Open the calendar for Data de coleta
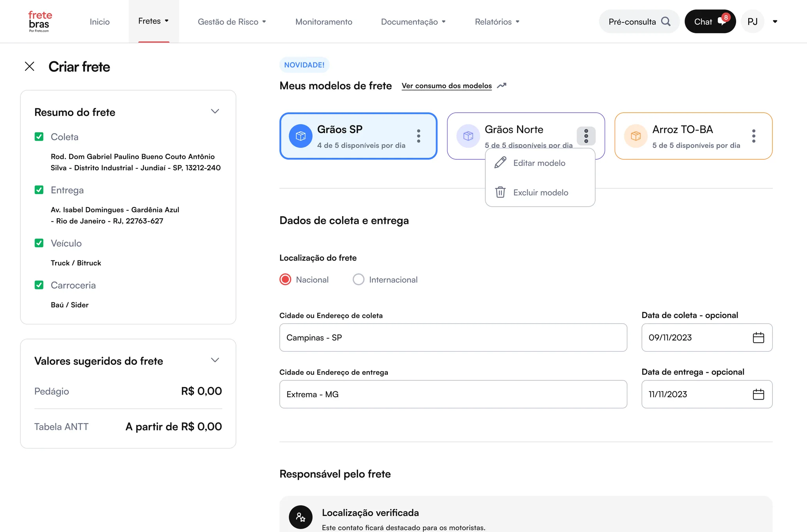Screen dimensions: 807x532 [758, 337]
